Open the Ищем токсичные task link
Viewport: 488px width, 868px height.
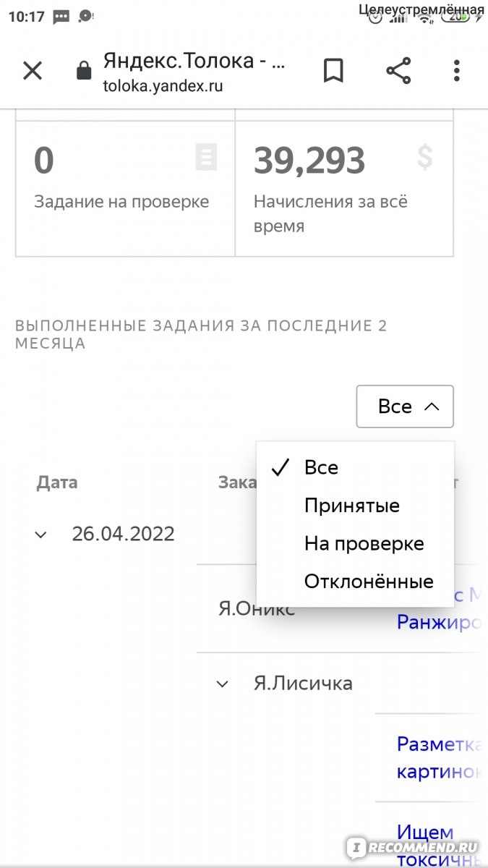coord(439,846)
